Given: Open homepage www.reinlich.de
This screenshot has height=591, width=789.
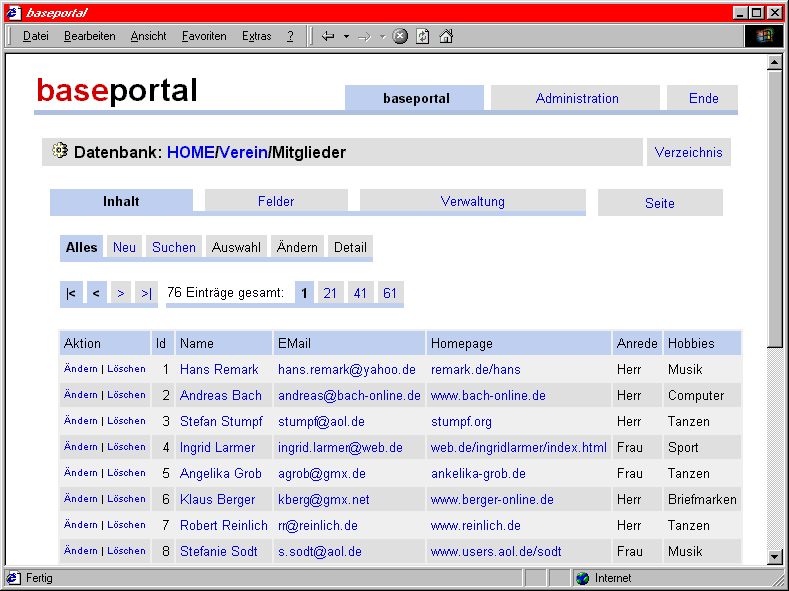Looking at the screenshot, I should click(476, 525).
